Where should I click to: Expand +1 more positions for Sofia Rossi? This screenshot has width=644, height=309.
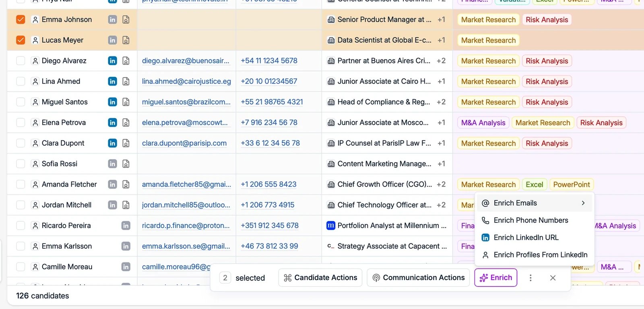442,164
